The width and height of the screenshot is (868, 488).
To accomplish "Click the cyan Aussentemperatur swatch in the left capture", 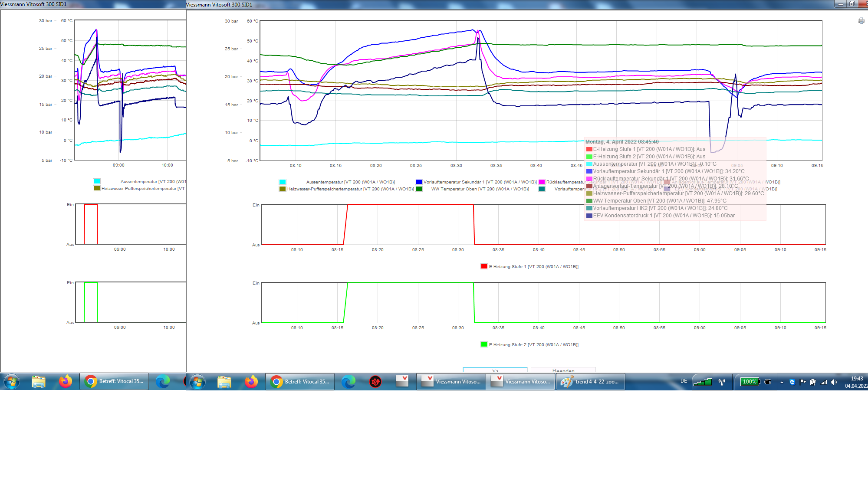I will click(97, 181).
